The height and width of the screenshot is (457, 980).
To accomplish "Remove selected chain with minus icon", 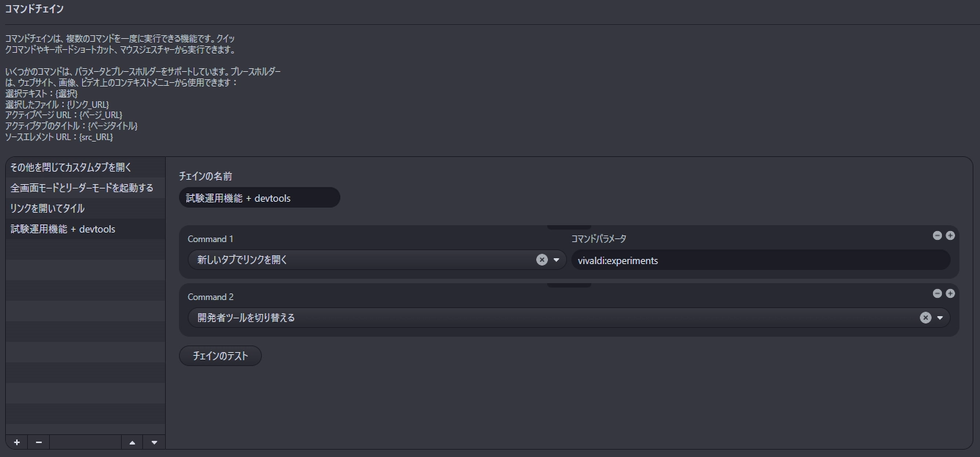I will (39, 442).
